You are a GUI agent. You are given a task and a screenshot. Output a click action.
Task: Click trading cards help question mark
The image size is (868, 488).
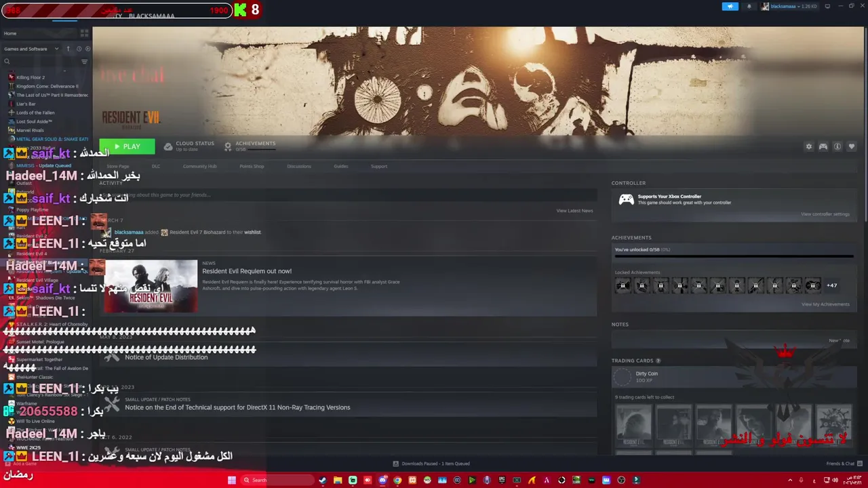658,361
